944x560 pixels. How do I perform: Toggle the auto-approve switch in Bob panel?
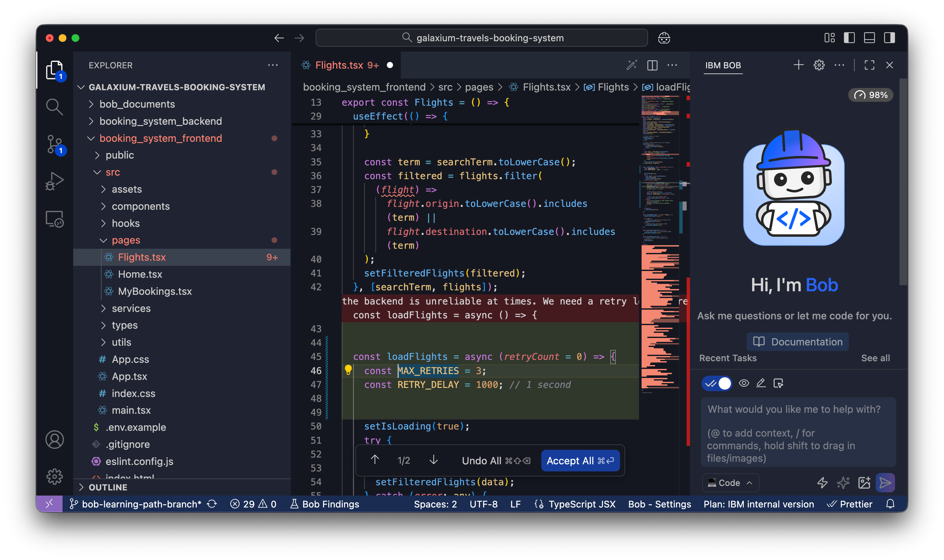click(x=717, y=383)
